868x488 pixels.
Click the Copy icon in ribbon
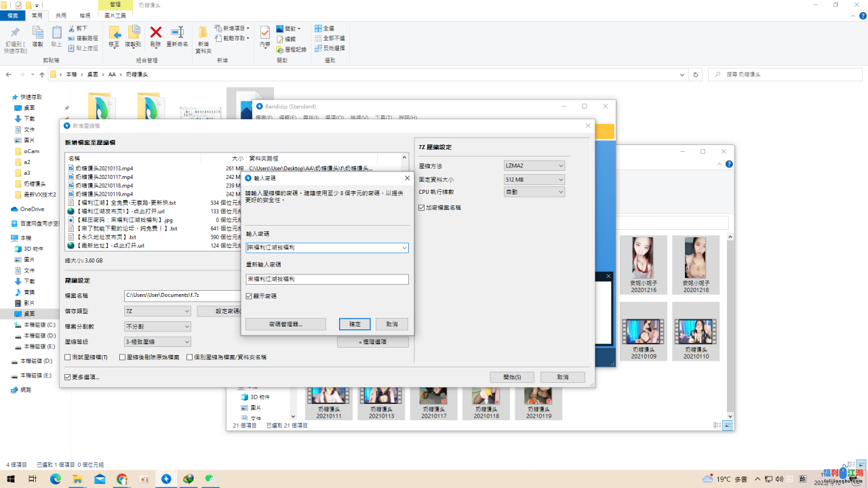point(37,34)
